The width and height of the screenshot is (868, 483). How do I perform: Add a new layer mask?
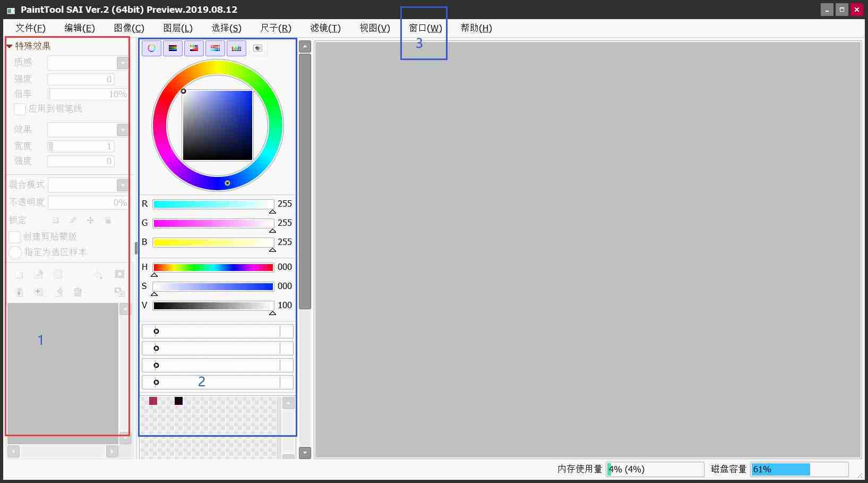coord(119,274)
